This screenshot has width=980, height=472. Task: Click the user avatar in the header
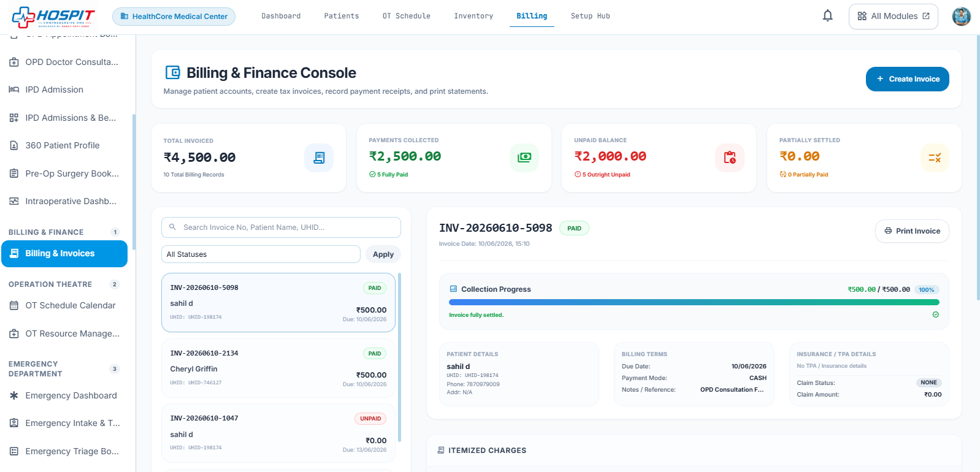click(961, 16)
